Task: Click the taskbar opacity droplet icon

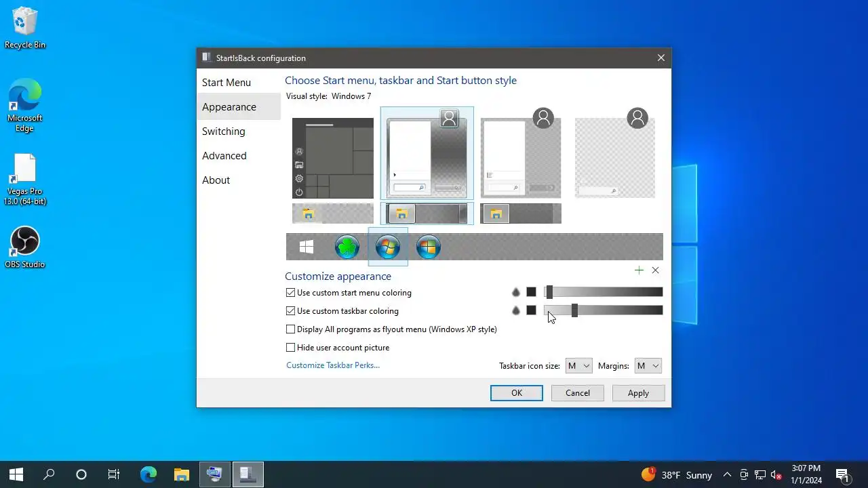Action: tap(515, 310)
